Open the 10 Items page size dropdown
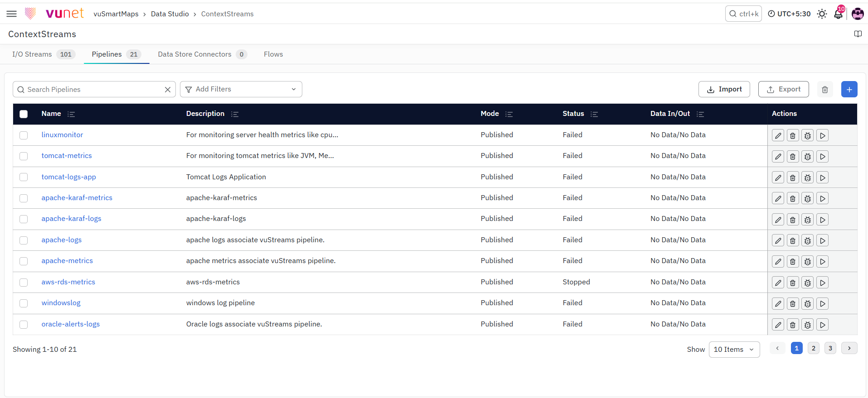 [x=734, y=350]
